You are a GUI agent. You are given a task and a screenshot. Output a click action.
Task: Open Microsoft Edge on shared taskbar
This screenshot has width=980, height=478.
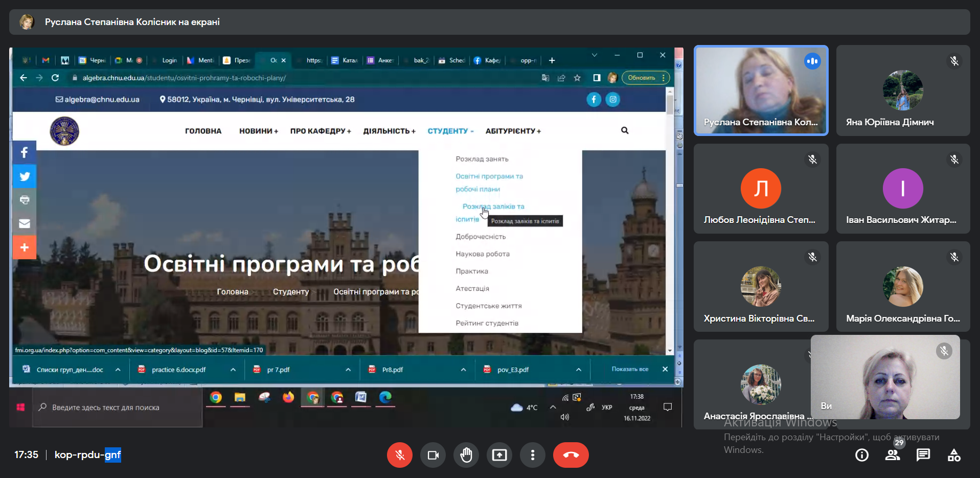[385, 397]
